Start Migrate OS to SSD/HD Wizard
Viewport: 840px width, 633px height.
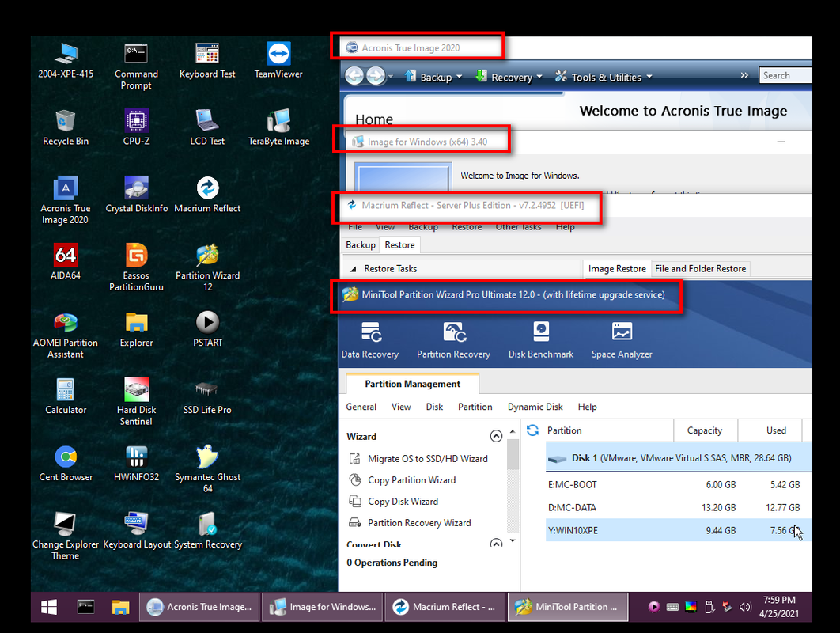tap(418, 459)
